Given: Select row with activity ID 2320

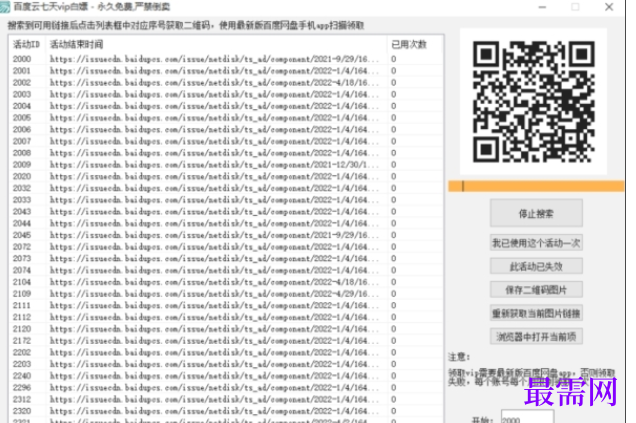Looking at the screenshot, I should pos(226,412).
